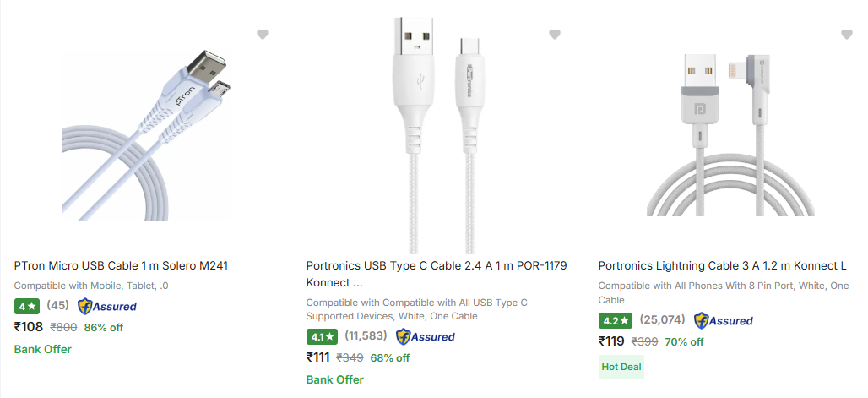
Task: Click Assured badge on Portronics Type C cable
Action: pyautogui.click(x=426, y=336)
